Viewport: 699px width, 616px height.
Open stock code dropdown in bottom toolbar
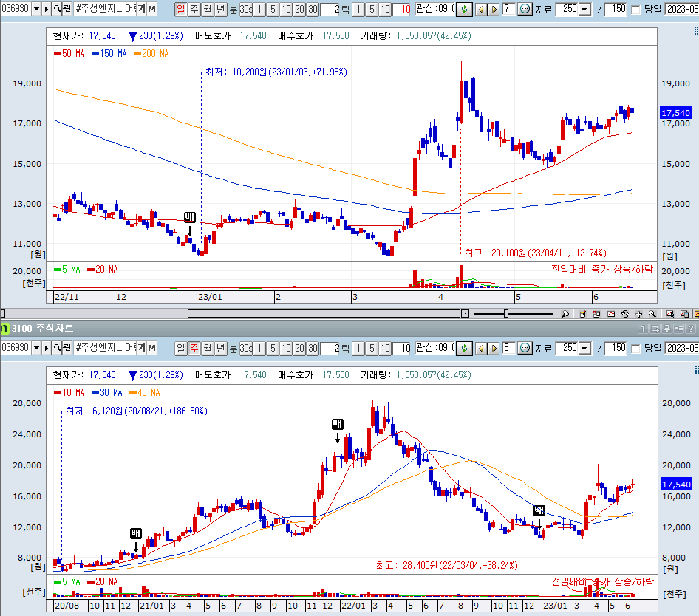(36, 348)
